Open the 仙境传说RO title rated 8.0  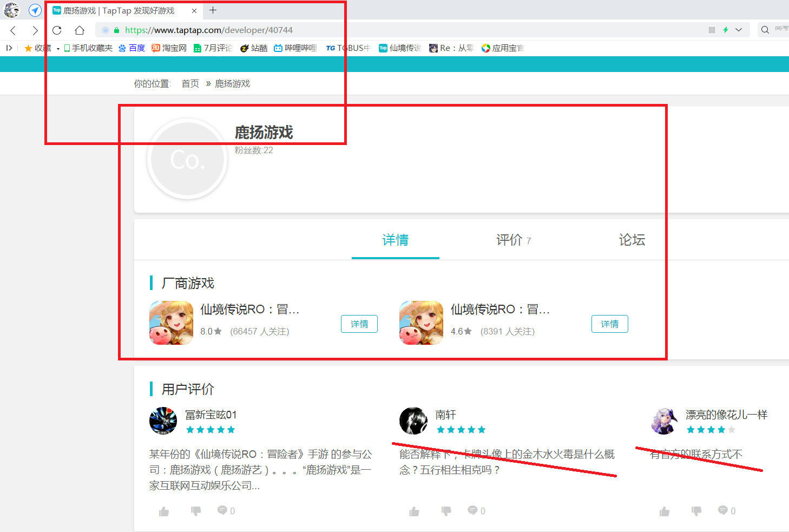[x=249, y=310]
